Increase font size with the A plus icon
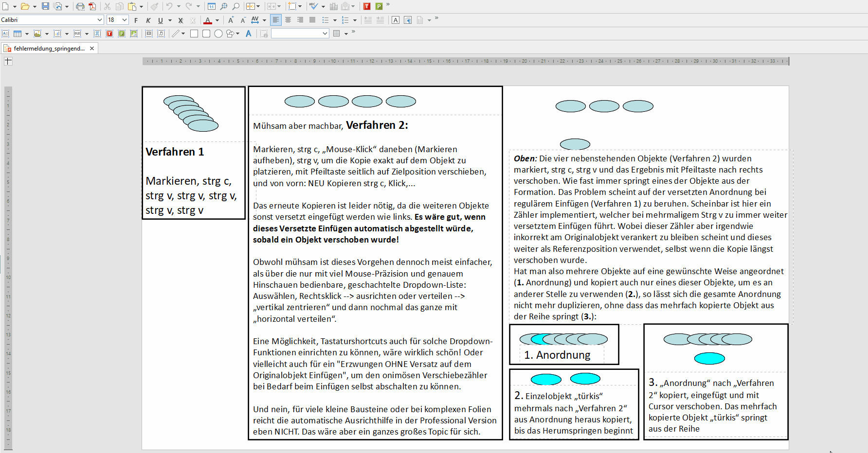 (x=231, y=20)
